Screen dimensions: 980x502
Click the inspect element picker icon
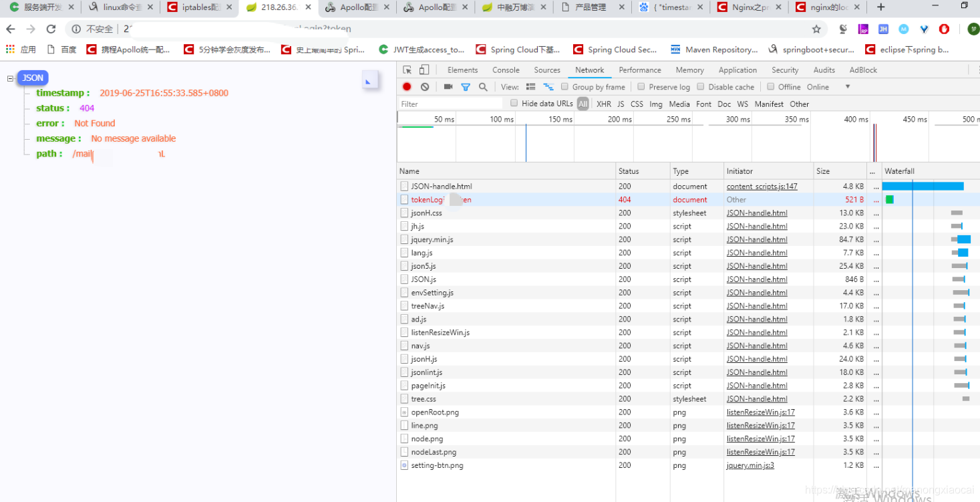point(407,70)
